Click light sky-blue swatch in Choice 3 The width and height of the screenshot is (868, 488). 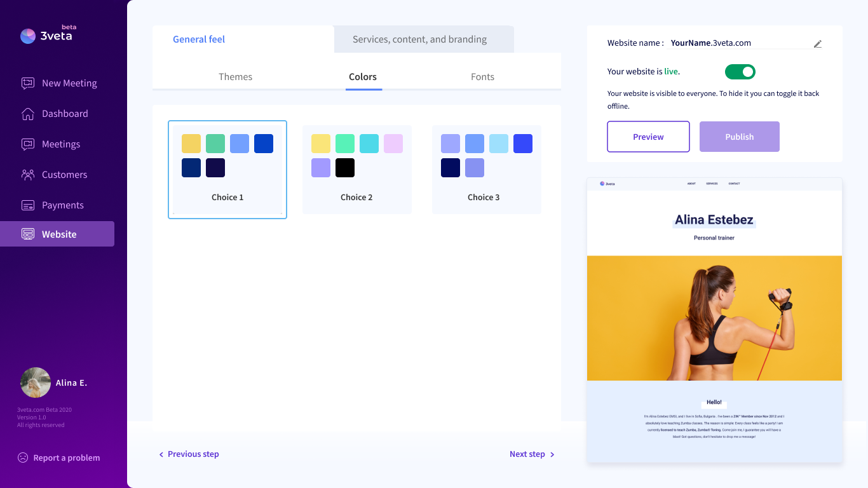pyautogui.click(x=499, y=144)
